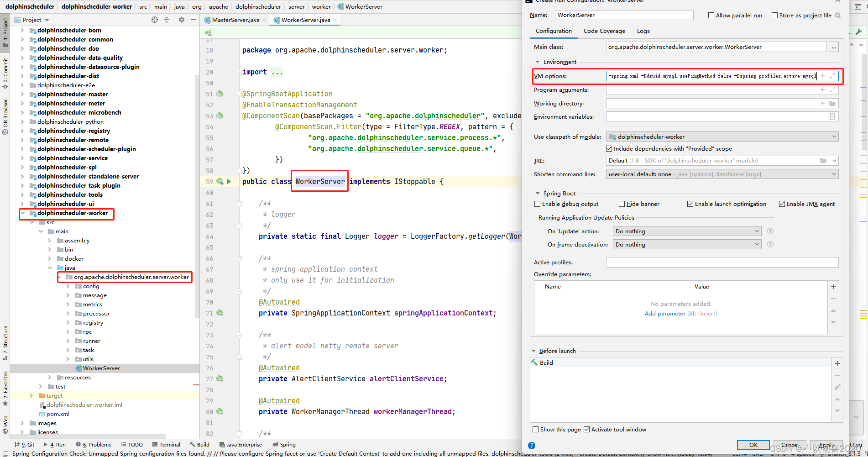The height and width of the screenshot is (457, 868).
Task: Switch to Code Coverage tab
Action: [604, 31]
